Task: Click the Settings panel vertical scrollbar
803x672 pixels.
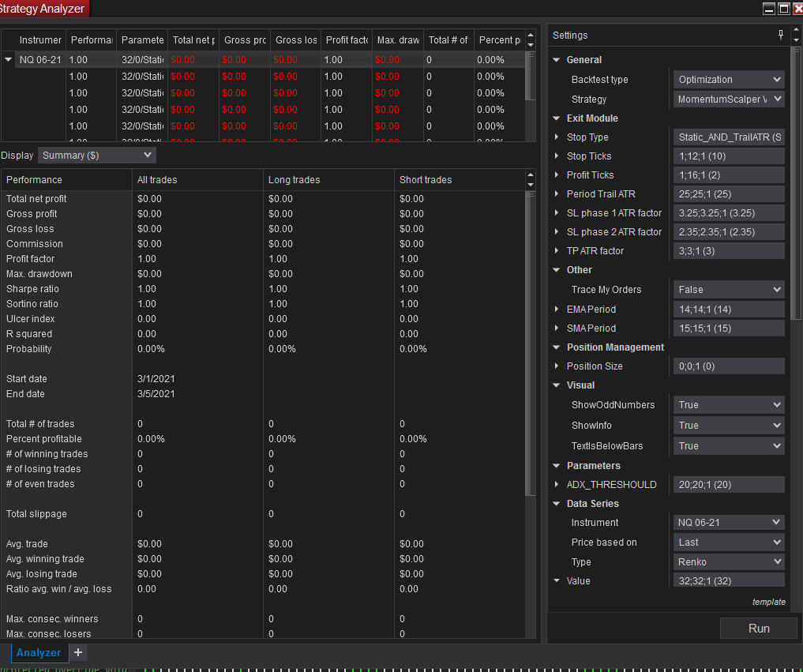Action: [796, 185]
